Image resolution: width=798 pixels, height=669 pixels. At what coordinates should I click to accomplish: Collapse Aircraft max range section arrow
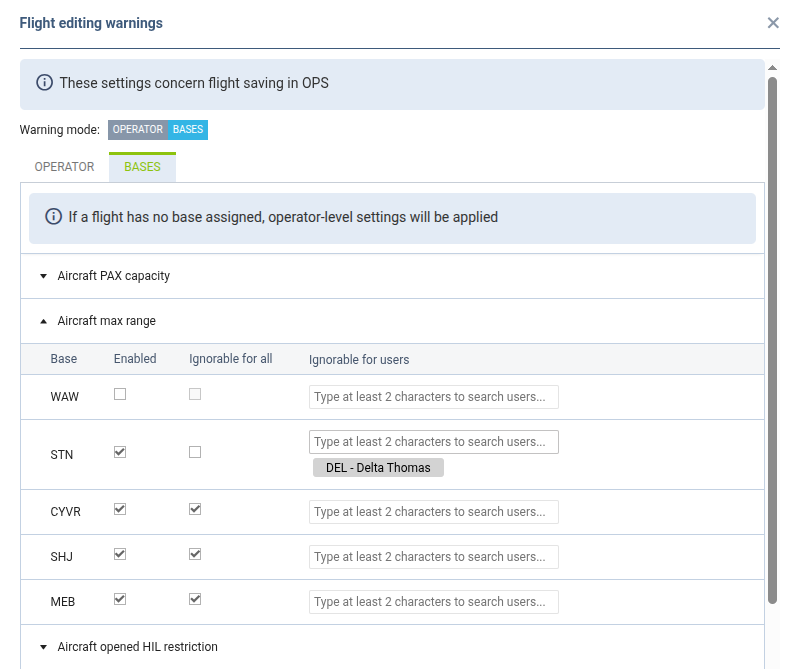pyautogui.click(x=43, y=321)
